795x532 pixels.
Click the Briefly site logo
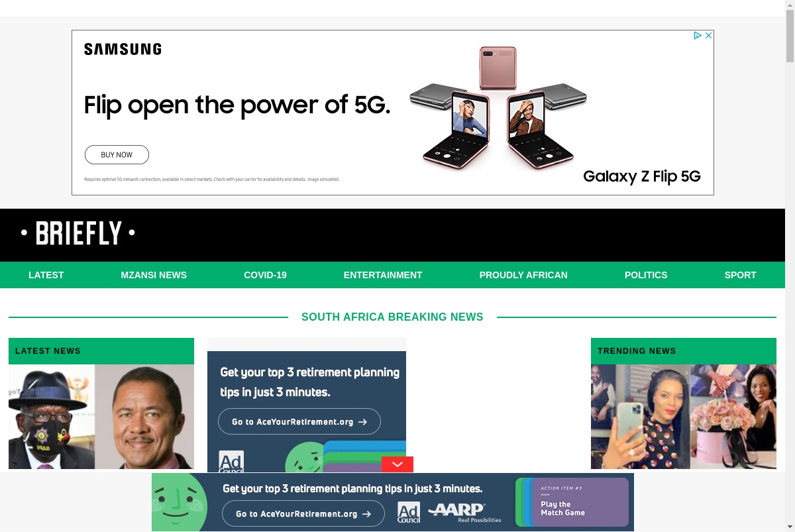point(78,233)
